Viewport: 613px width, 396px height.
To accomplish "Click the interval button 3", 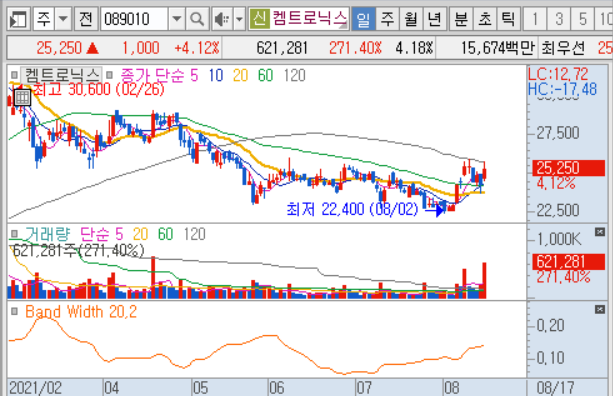I will [559, 19].
